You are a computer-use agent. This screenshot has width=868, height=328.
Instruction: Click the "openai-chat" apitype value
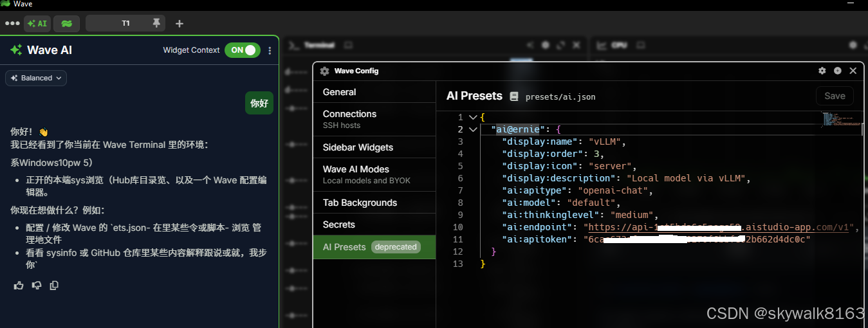click(615, 190)
